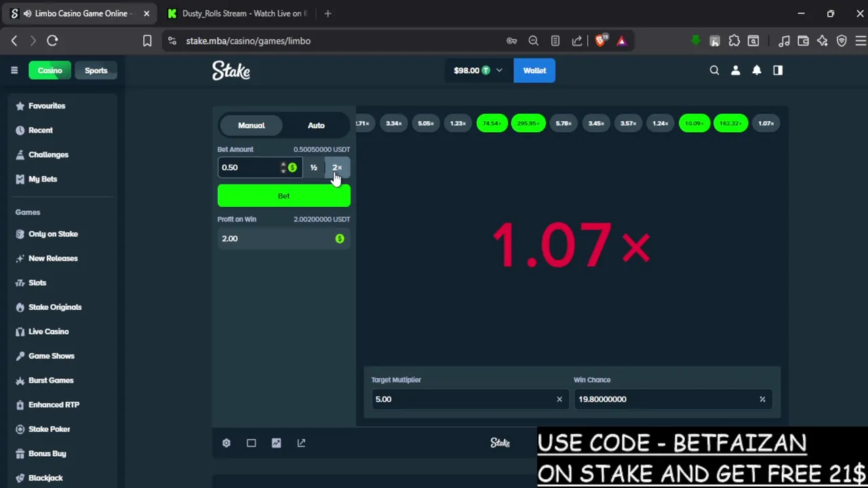Expand the $98.00 balance dropdown
The height and width of the screenshot is (488, 868).
pos(478,70)
